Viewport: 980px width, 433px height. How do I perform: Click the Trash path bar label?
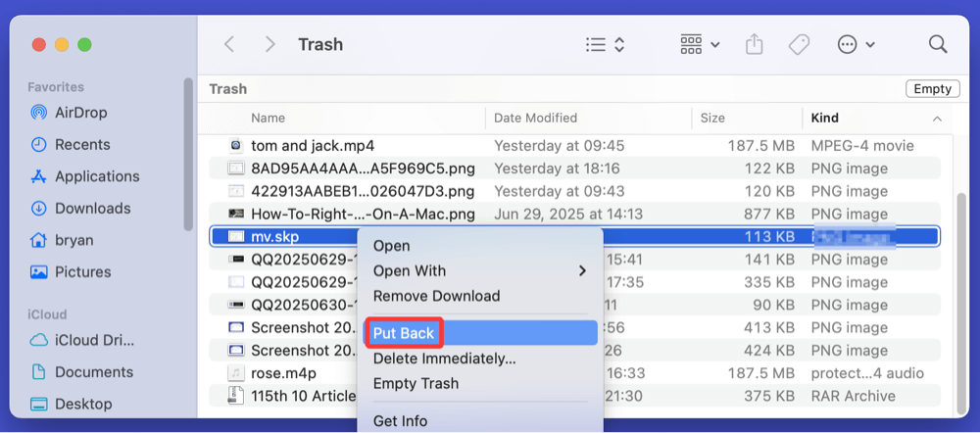click(x=228, y=89)
